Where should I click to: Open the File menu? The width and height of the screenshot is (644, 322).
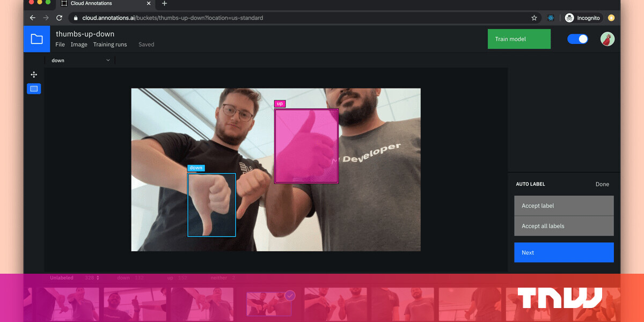pyautogui.click(x=60, y=45)
